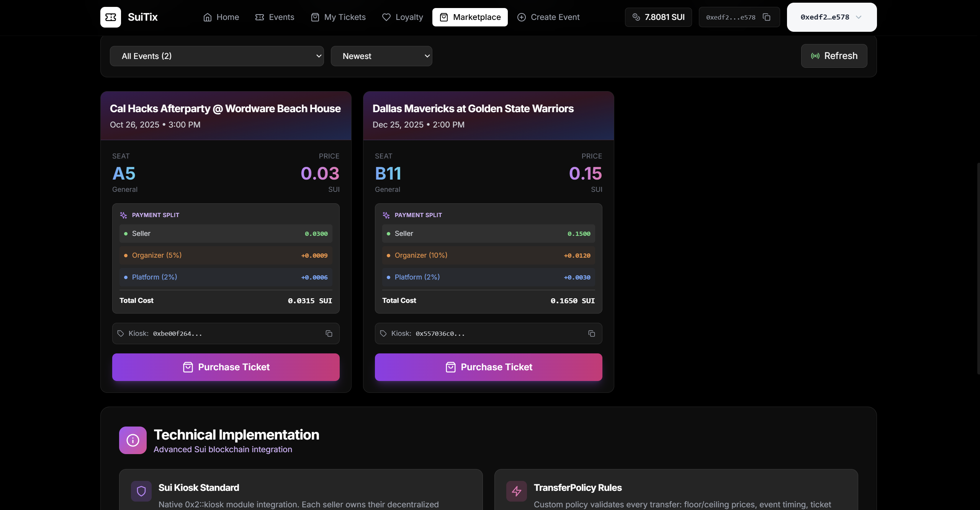The height and width of the screenshot is (510, 980).
Task: Copy the Dallas Mavericks kiosk ID
Action: (591, 333)
